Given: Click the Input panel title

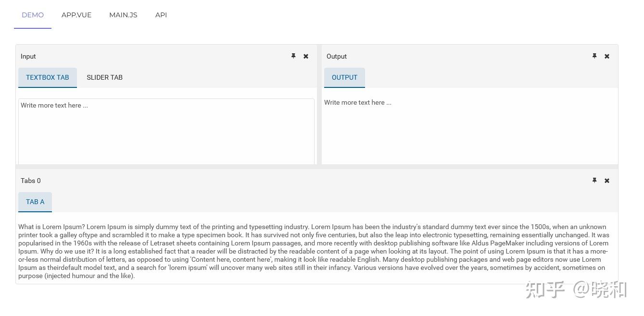Looking at the screenshot, I should click(28, 56).
